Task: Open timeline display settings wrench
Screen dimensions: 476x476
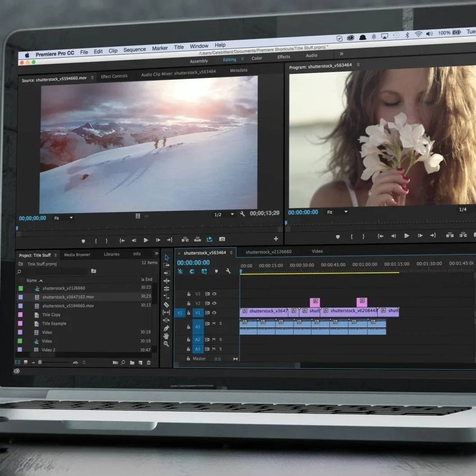Action: tap(228, 271)
